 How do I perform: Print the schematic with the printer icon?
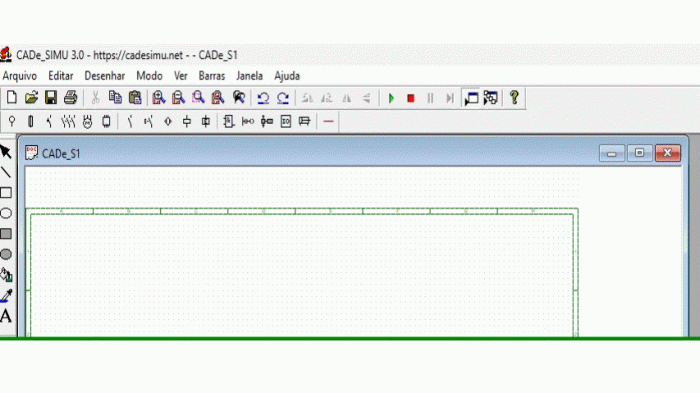coord(71,97)
